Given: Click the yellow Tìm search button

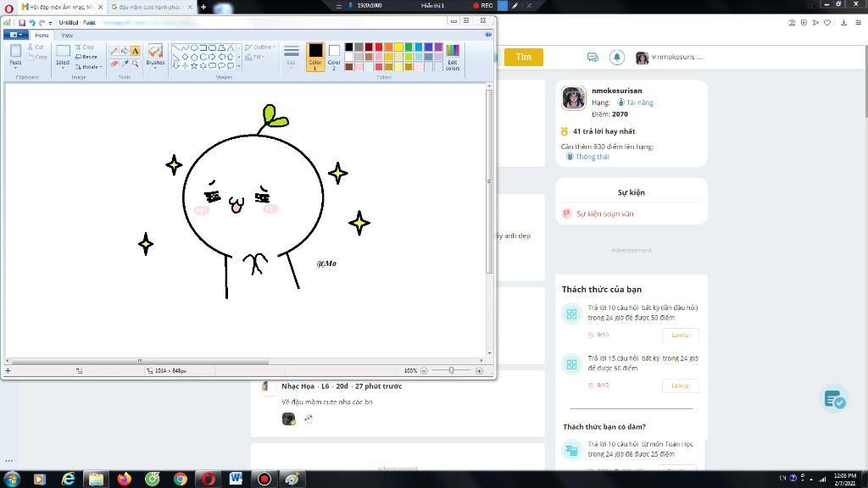Looking at the screenshot, I should point(523,57).
